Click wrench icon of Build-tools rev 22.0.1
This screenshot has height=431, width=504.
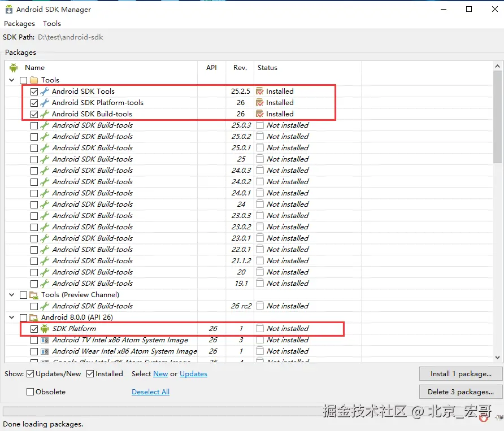coord(45,250)
